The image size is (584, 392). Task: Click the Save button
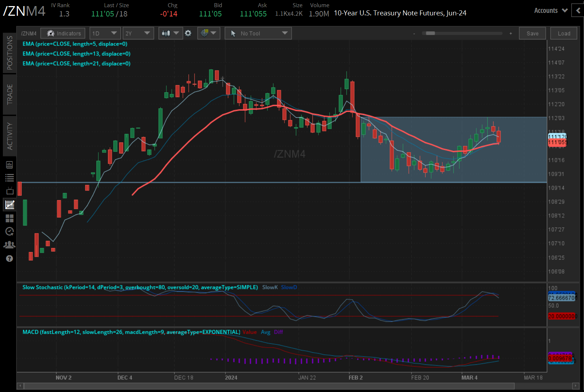pos(532,33)
